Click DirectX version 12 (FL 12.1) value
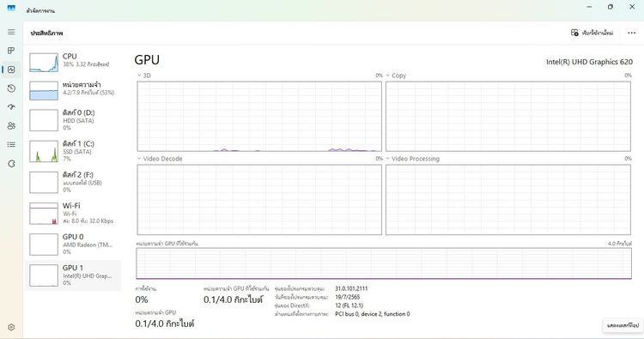The width and height of the screenshot is (644, 339). click(349, 306)
